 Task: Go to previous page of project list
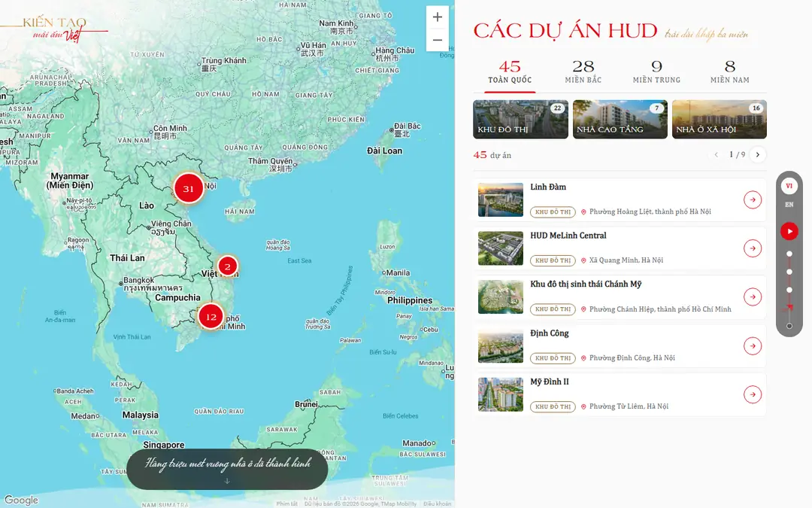(717, 154)
